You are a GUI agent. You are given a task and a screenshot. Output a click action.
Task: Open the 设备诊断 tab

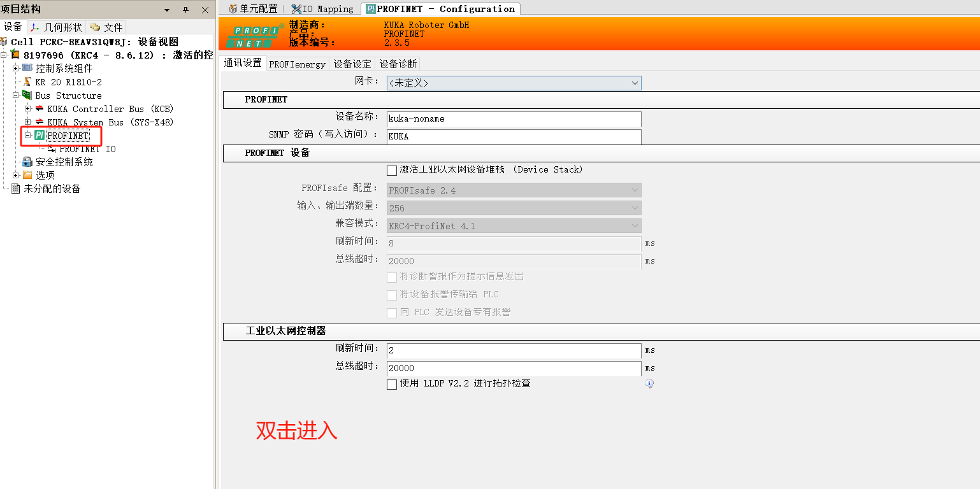[x=398, y=64]
